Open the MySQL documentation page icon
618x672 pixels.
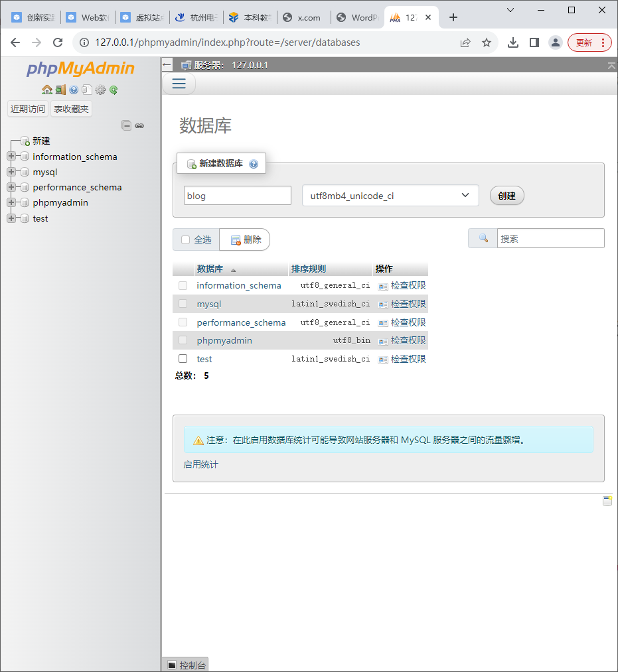click(87, 90)
